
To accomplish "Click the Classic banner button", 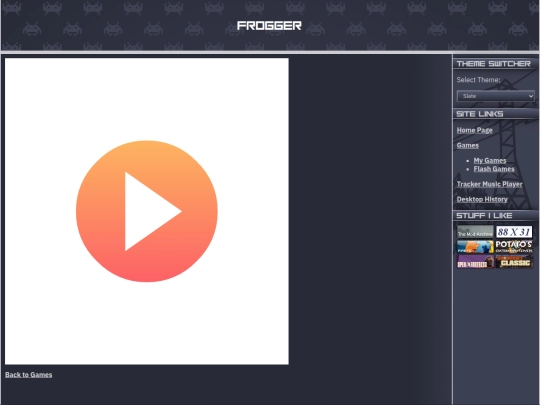I will click(514, 261).
